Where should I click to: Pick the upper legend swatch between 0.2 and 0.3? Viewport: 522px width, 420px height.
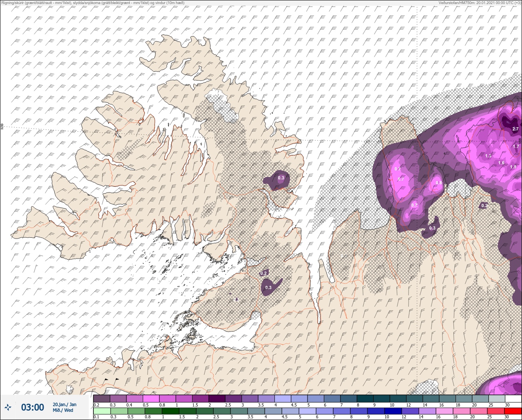[102, 398]
